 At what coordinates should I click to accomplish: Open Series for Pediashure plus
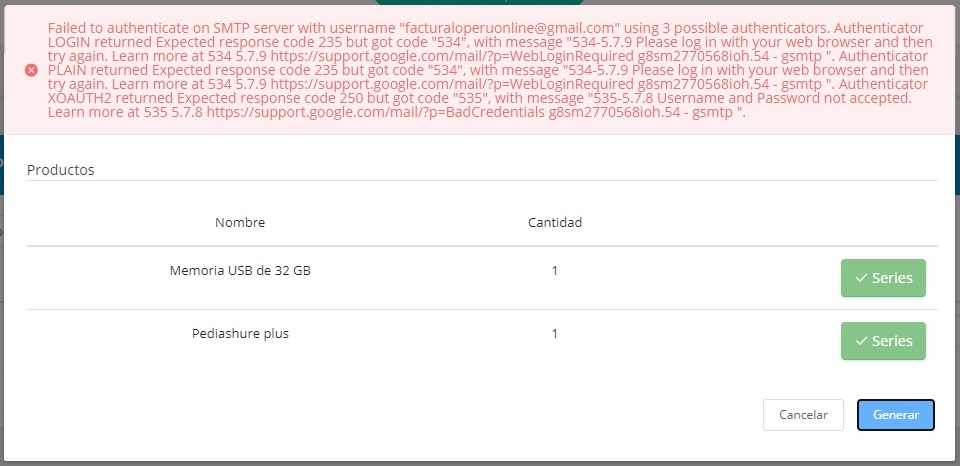pos(883,341)
